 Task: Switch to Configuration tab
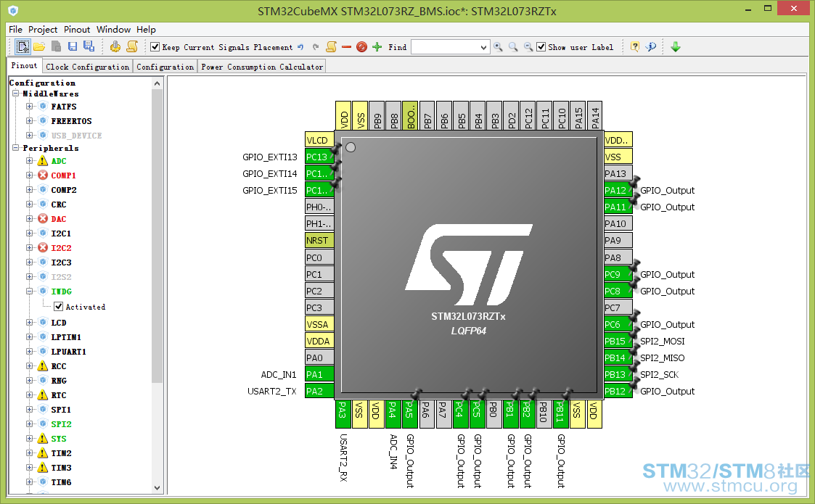tap(165, 67)
